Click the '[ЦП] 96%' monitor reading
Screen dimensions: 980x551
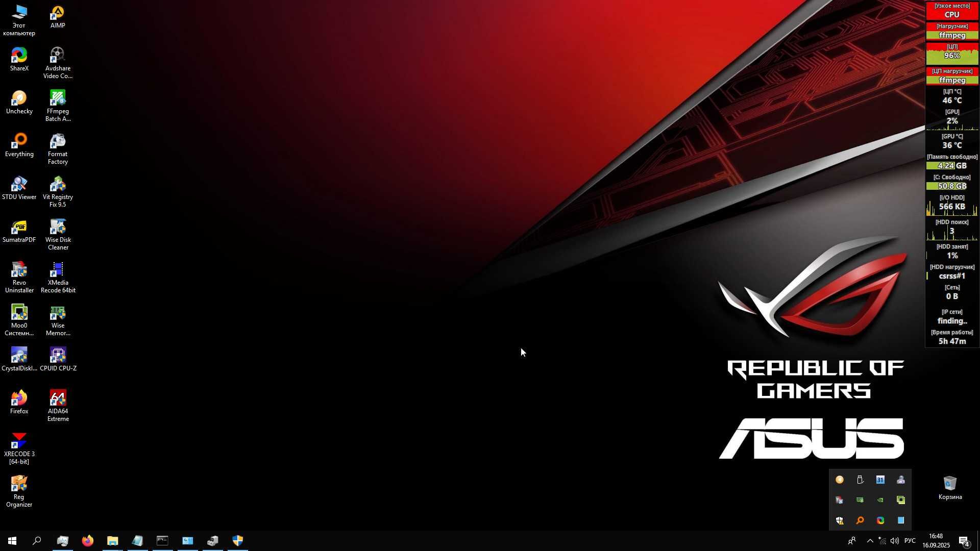[952, 54]
